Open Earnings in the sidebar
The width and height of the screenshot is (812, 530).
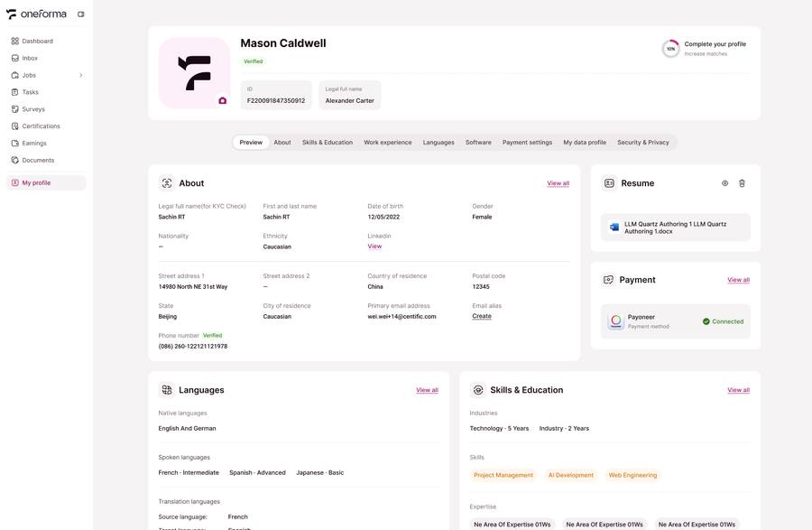46,143
